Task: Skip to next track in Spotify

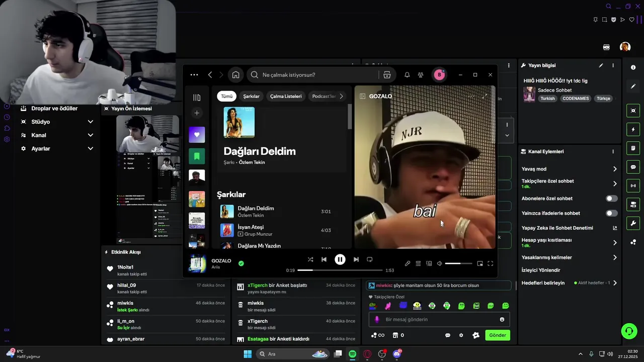Action: click(356, 259)
